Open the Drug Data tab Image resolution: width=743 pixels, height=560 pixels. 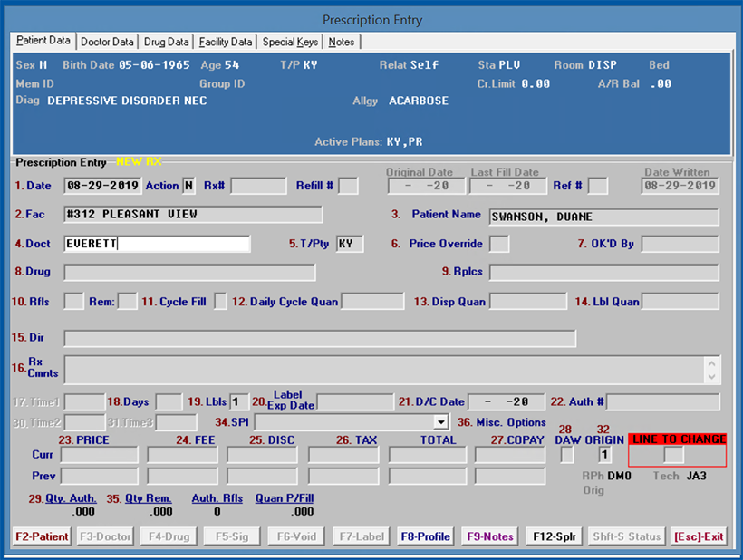coord(166,42)
